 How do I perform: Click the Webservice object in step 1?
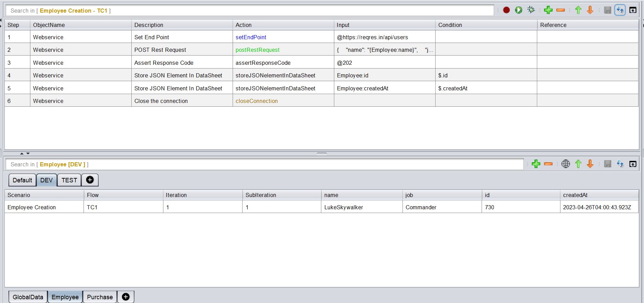pyautogui.click(x=81, y=37)
